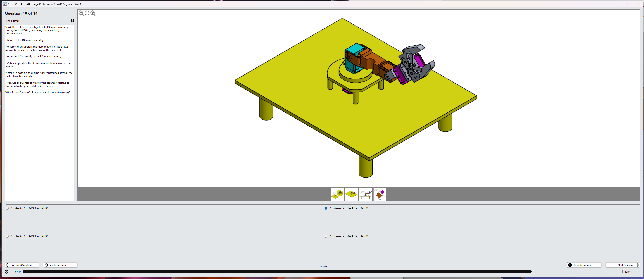The image size is (644, 279).
Task: Show the third side-view thumbnail image
Action: tap(366, 195)
